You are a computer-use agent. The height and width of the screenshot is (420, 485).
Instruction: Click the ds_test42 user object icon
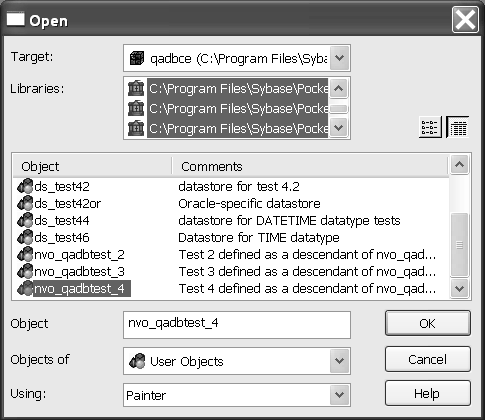coord(25,186)
